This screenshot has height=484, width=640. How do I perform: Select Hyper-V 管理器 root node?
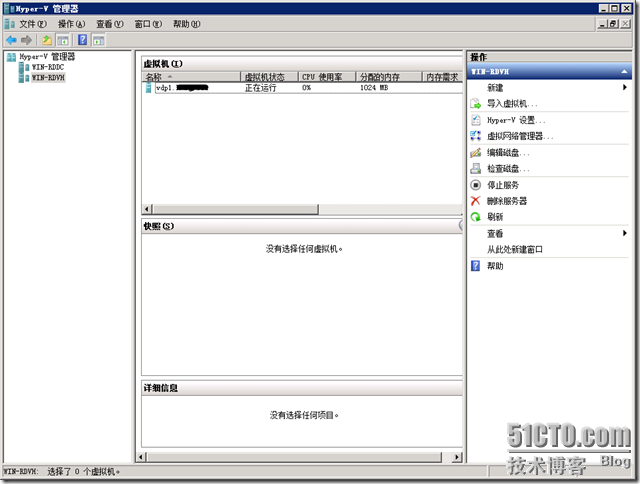coord(47,57)
